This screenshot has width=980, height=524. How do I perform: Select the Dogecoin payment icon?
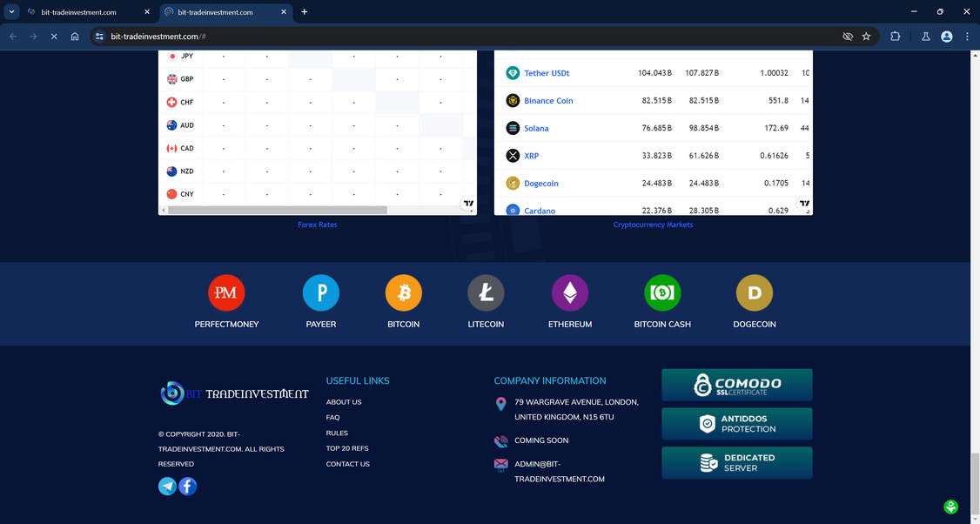[754, 292]
